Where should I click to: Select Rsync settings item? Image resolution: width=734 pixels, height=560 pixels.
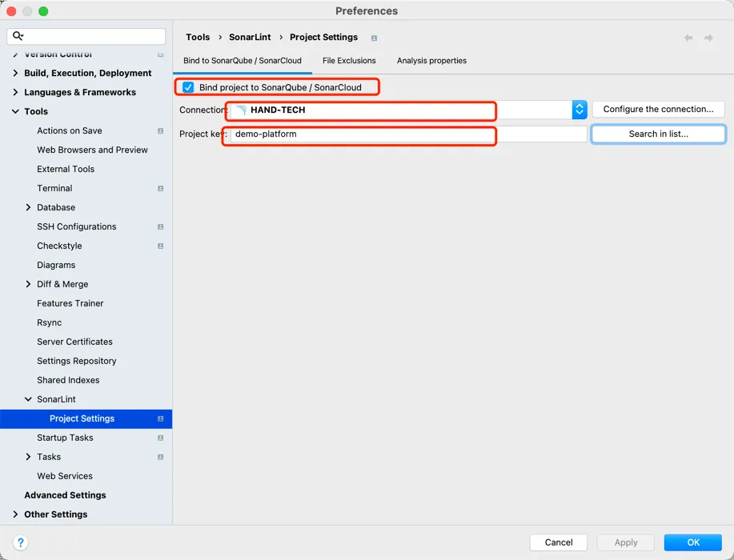pyautogui.click(x=49, y=322)
